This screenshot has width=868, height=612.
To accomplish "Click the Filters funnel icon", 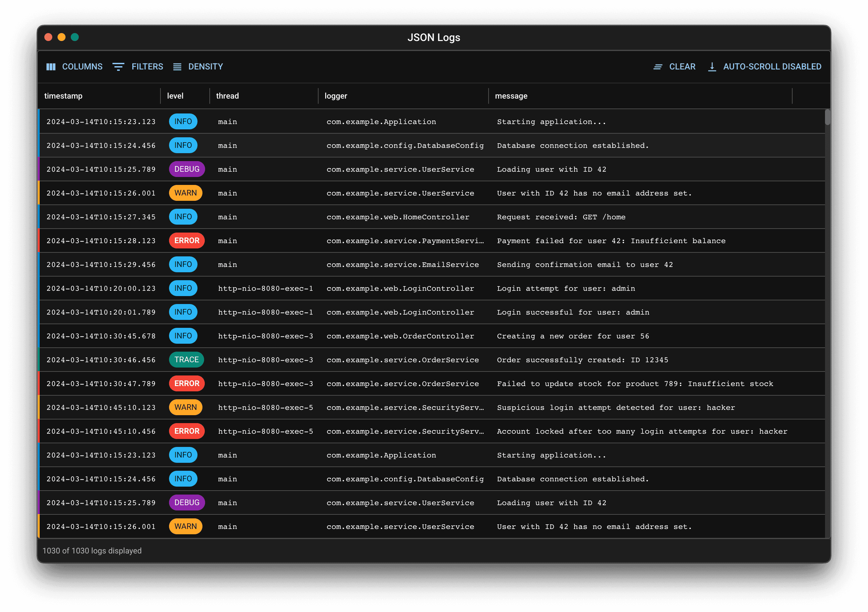I will (x=118, y=66).
